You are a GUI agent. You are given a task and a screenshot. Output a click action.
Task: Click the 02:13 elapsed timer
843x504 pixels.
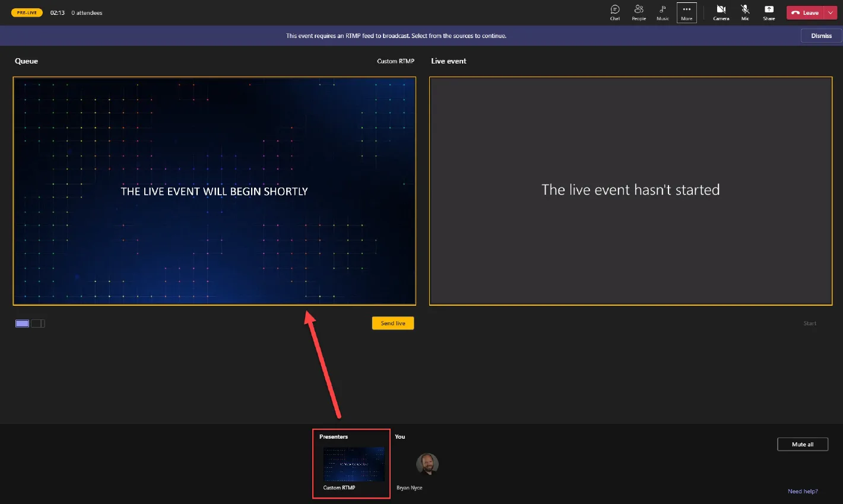[x=58, y=12]
